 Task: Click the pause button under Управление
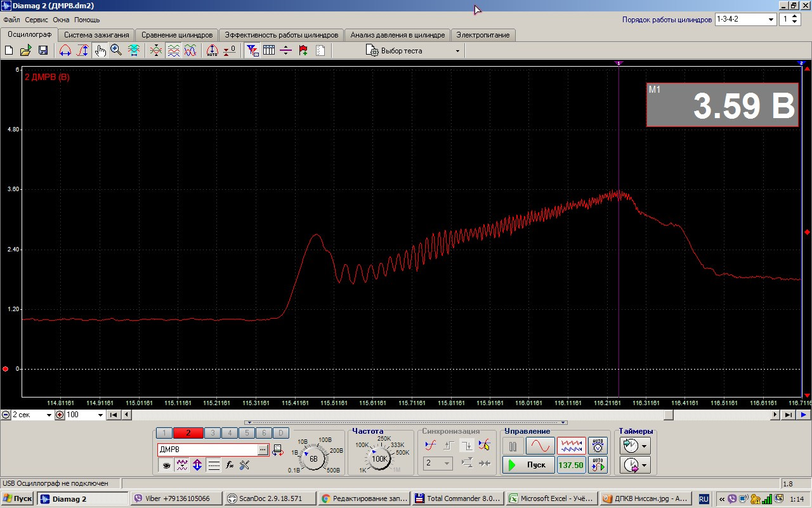pyautogui.click(x=513, y=446)
